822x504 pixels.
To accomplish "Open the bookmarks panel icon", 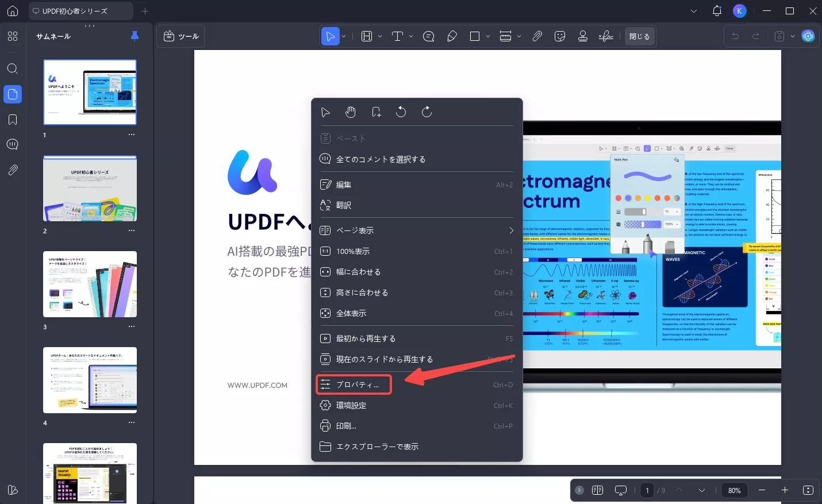I will click(x=13, y=120).
